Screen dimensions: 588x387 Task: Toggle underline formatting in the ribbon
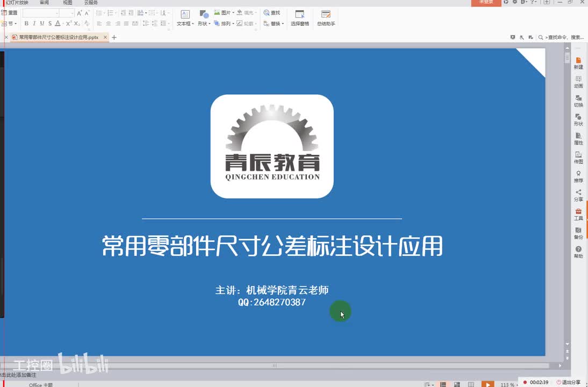pyautogui.click(x=42, y=23)
